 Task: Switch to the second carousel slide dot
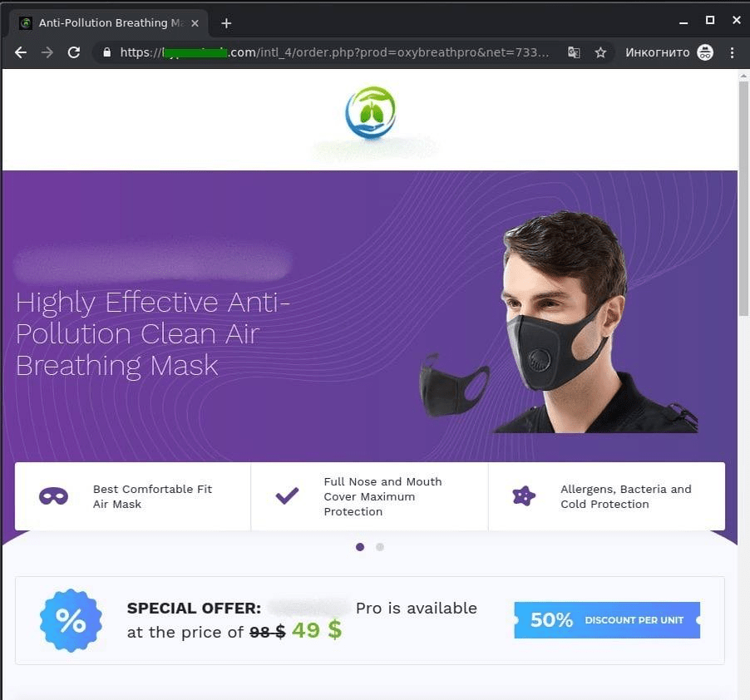[380, 547]
